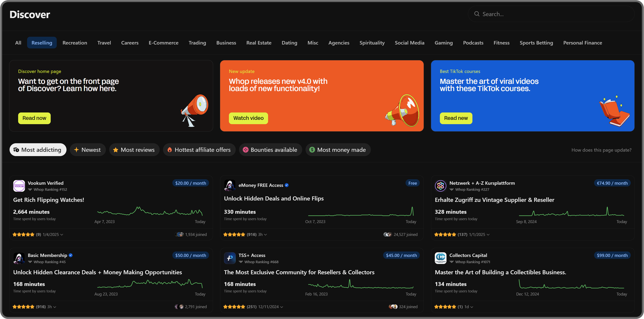Select the Bounties available filter
This screenshot has width=644, height=319.
[x=270, y=150]
